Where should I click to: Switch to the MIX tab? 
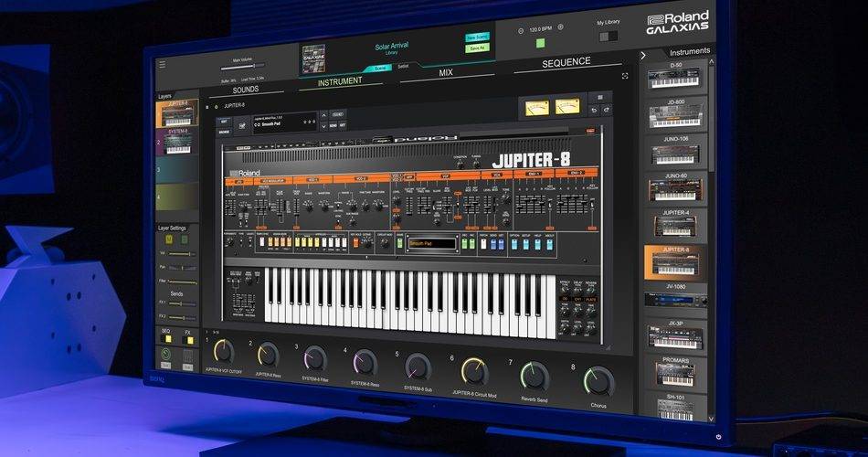coord(446,72)
